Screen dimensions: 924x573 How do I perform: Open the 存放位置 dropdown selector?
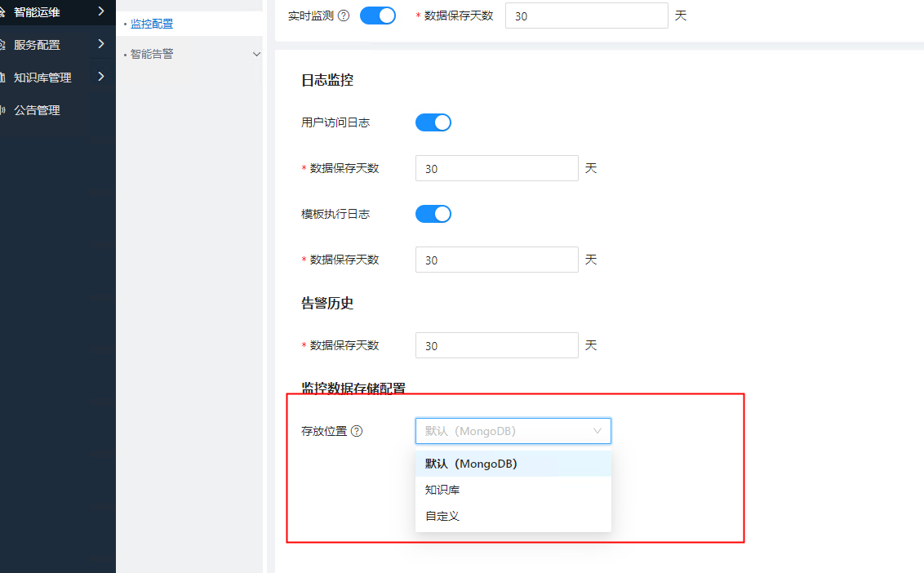pyautogui.click(x=513, y=431)
